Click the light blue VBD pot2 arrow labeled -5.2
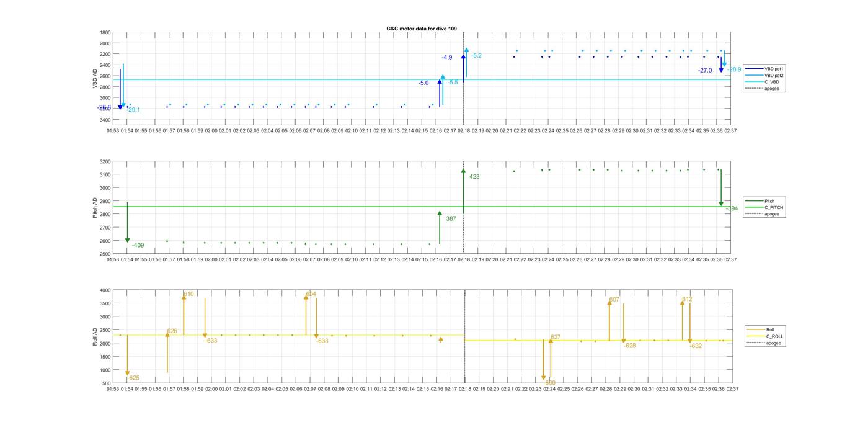Image resolution: width=868 pixels, height=430 pixels. click(466, 62)
